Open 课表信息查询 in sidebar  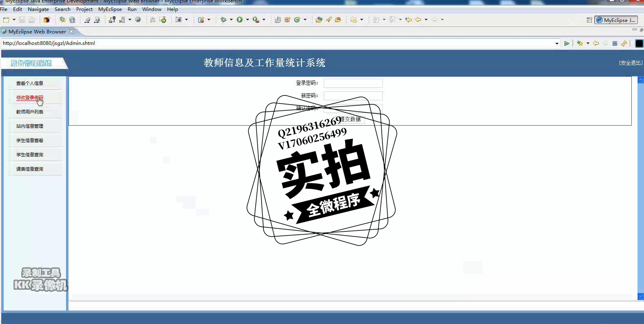(30, 169)
